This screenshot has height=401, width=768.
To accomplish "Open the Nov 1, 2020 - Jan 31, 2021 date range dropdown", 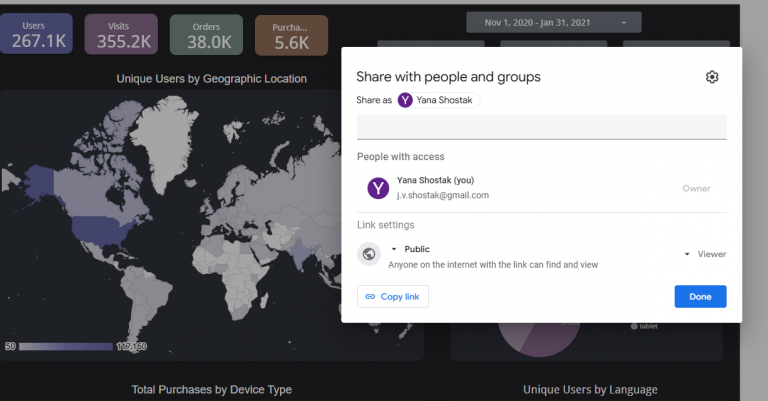I will point(554,23).
